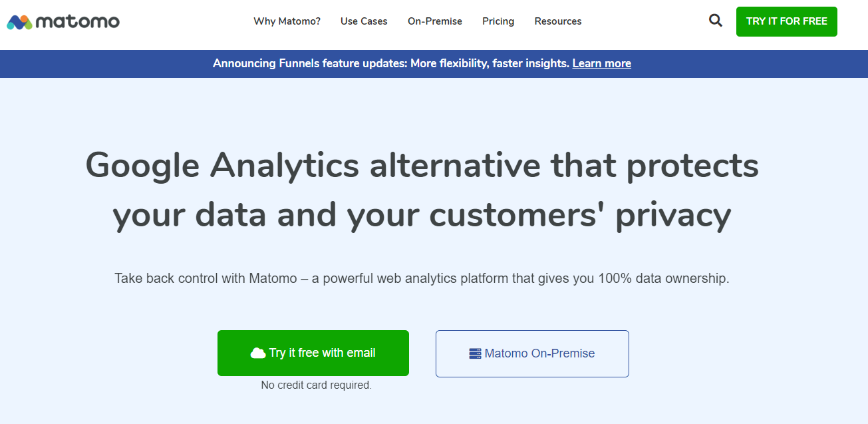Expand the Use Cases navigation dropdown
The height and width of the screenshot is (424, 868).
click(x=363, y=21)
